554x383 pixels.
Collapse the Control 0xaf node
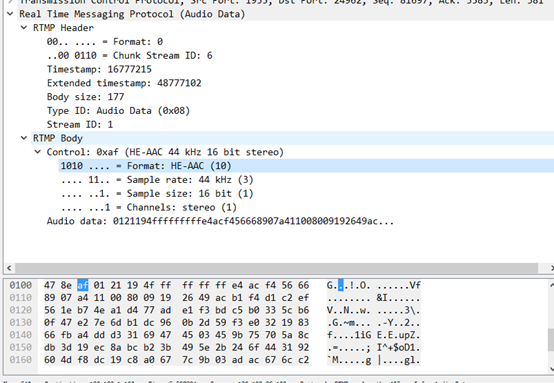pyautogui.click(x=37, y=152)
